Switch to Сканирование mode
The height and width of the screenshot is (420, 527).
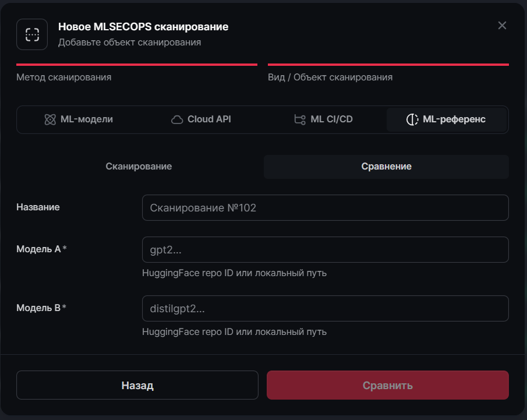[139, 167]
